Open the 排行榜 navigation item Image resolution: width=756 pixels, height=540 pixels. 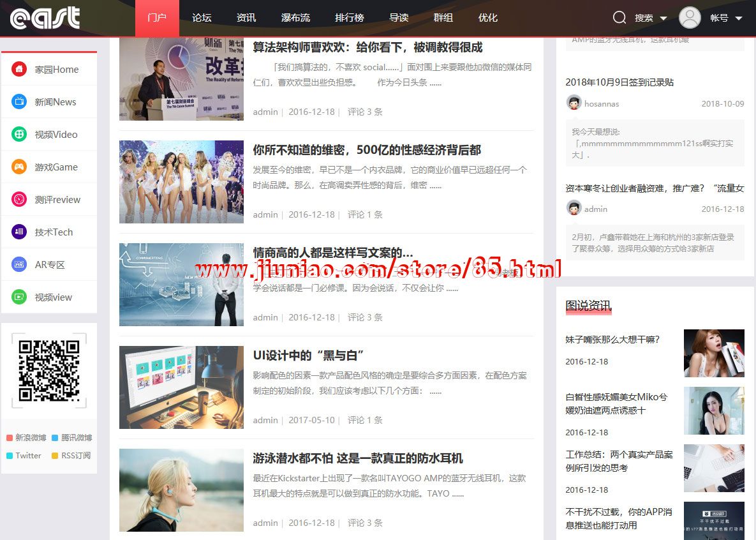(350, 18)
